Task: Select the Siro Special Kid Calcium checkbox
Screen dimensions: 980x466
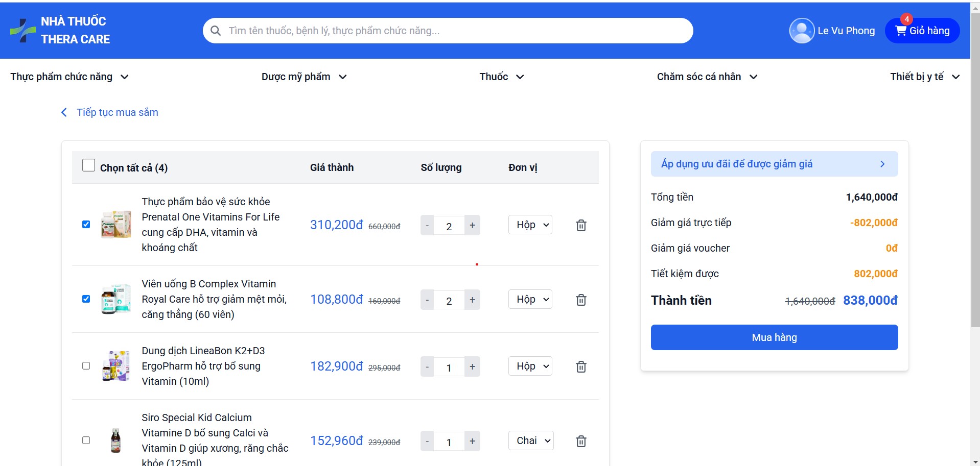Action: pos(86,440)
